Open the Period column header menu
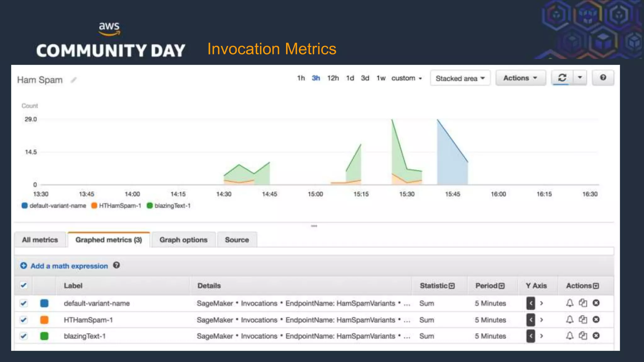The image size is (644, 362). pyautogui.click(x=502, y=286)
